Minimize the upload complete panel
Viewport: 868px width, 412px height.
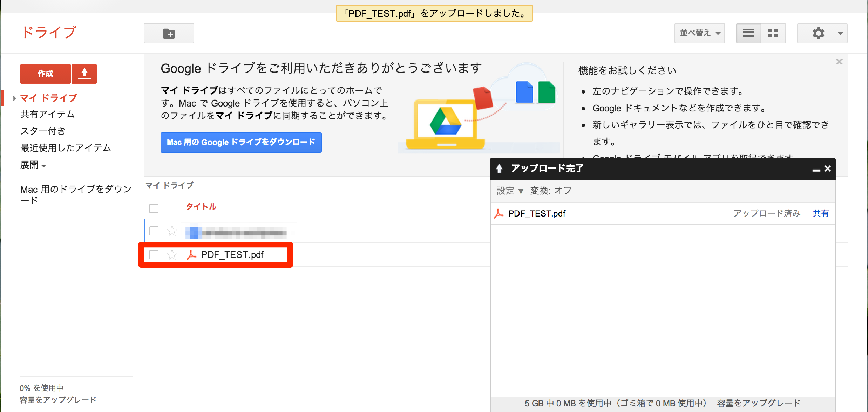[x=816, y=169]
